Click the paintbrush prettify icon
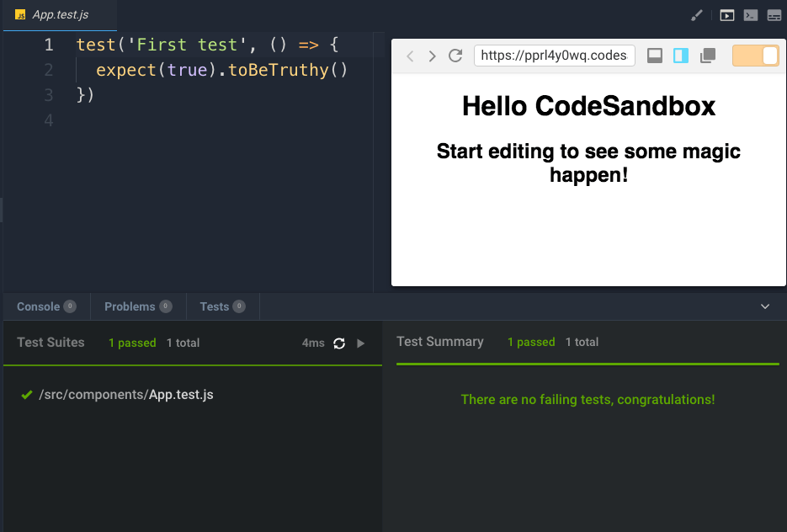This screenshot has height=532, width=787. tap(696, 15)
